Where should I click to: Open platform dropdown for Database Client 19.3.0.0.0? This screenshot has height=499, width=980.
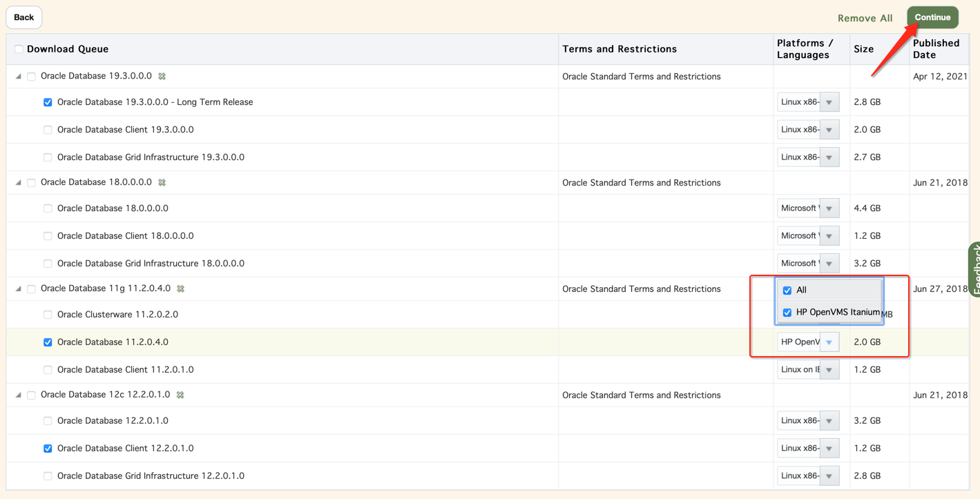point(829,130)
